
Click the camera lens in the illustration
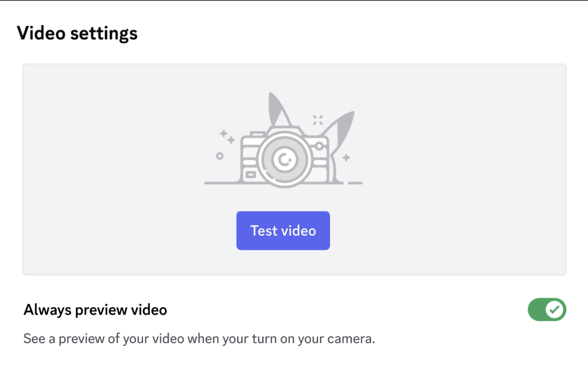click(x=284, y=159)
